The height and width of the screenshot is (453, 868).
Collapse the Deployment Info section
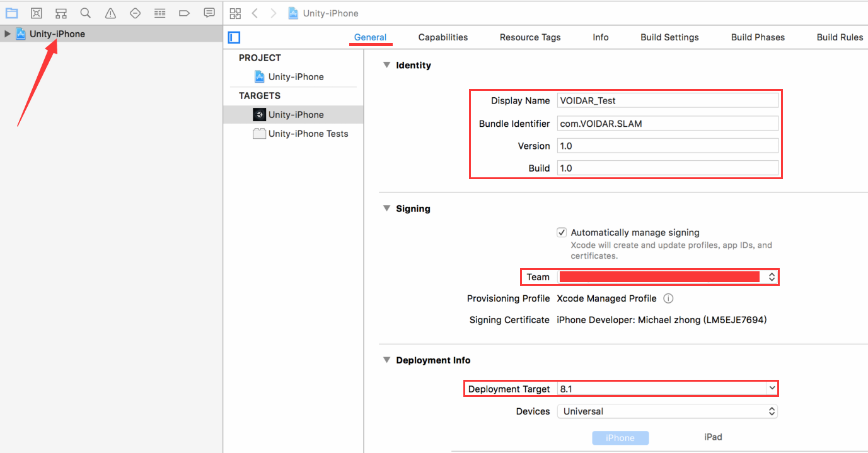tap(387, 360)
